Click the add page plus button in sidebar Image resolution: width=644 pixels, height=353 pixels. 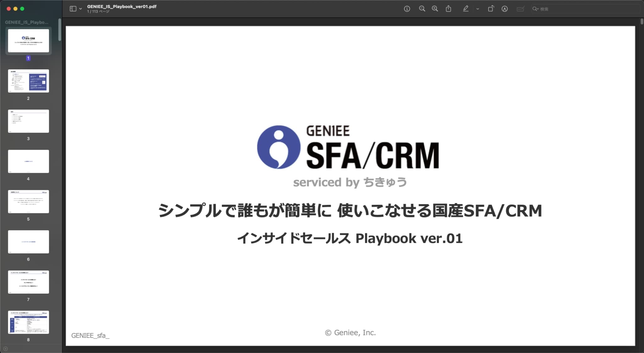tap(5, 349)
